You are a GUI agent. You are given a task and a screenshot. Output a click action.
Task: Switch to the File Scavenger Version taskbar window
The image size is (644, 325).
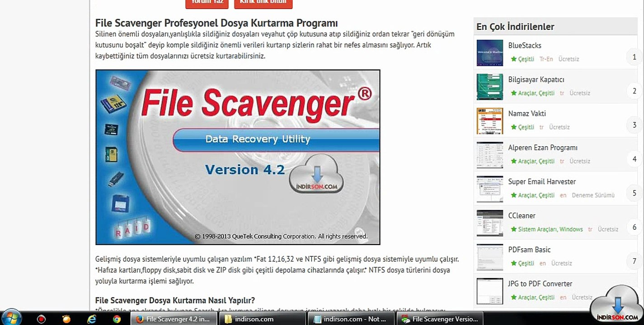pyautogui.click(x=440, y=319)
